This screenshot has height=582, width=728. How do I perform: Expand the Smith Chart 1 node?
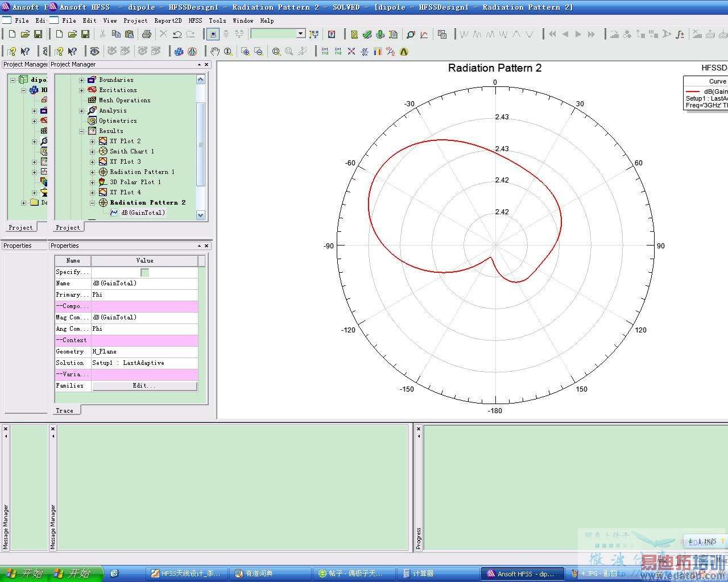pyautogui.click(x=92, y=152)
